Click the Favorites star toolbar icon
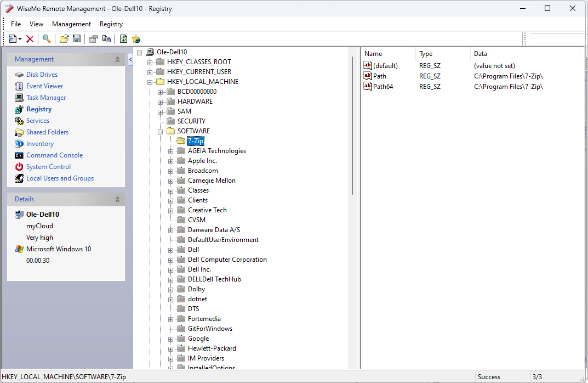The image size is (588, 383). (x=136, y=38)
